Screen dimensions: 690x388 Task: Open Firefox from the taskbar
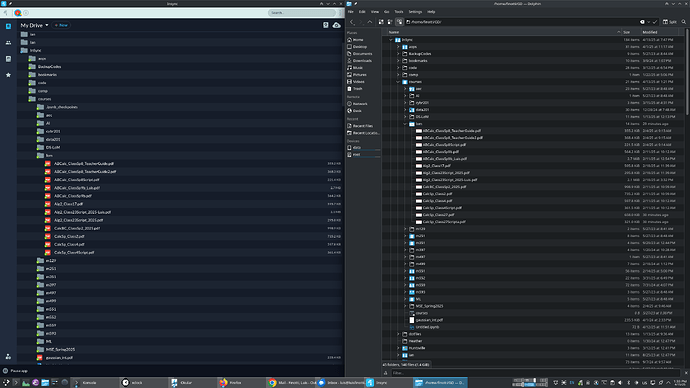click(231, 383)
